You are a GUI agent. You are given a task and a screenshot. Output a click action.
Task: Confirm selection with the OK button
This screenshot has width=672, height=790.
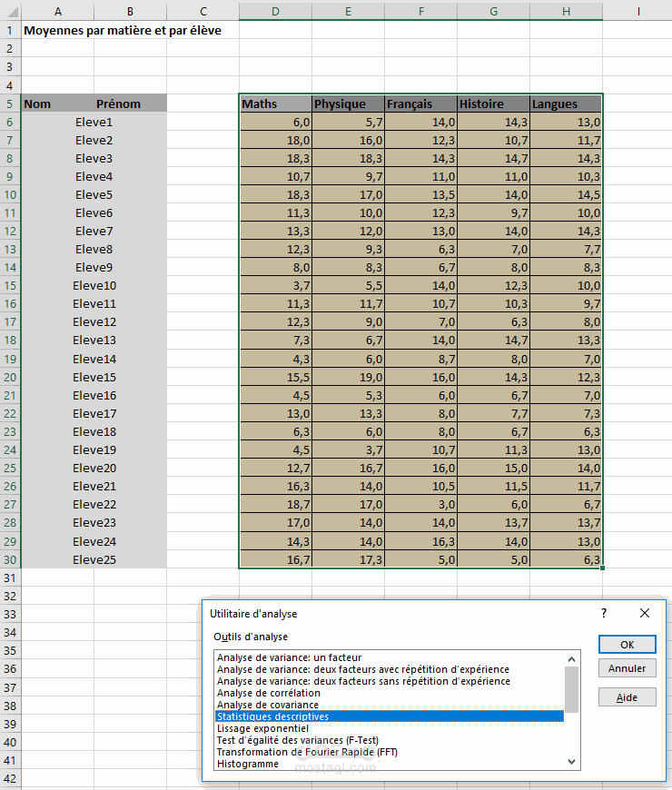(628, 645)
